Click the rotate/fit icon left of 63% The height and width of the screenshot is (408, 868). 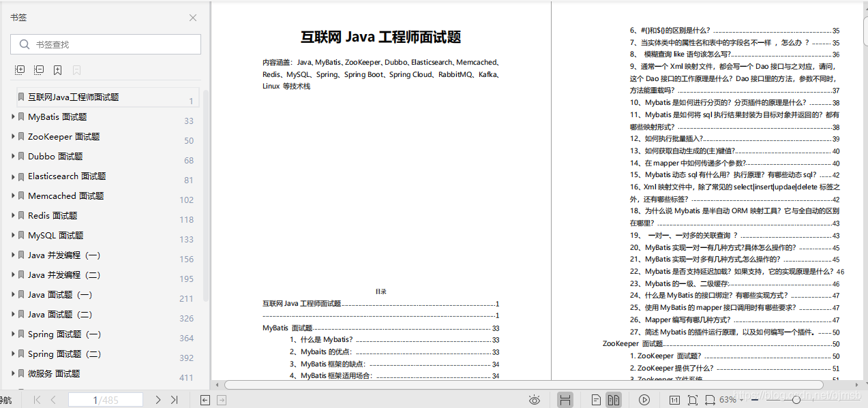[710, 400]
